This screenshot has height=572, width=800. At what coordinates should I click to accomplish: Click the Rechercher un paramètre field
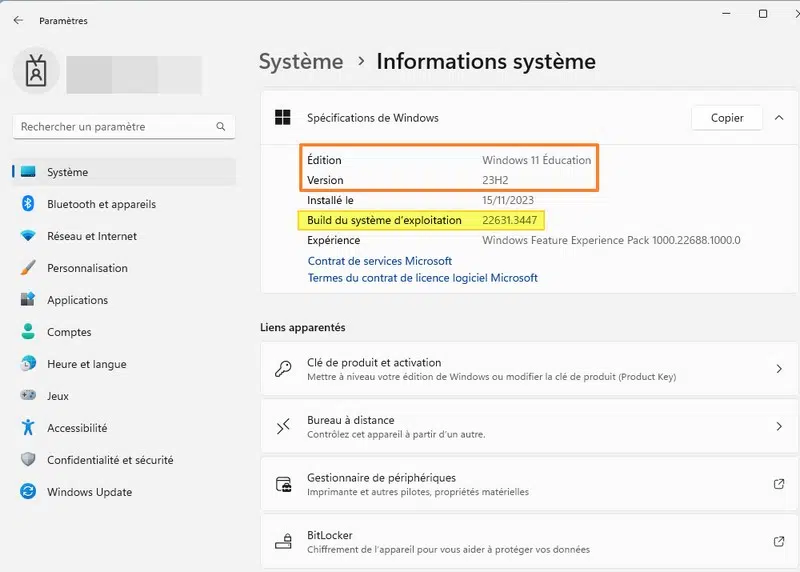coord(115,127)
